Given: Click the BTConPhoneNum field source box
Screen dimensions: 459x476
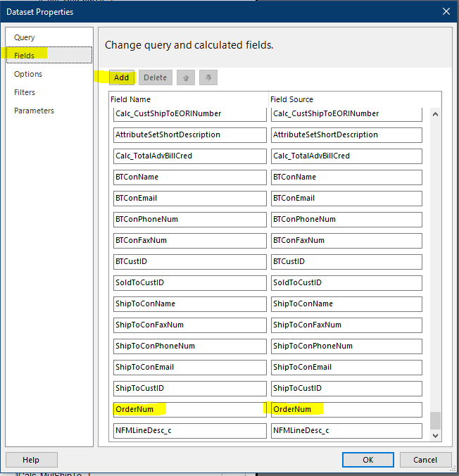Looking at the screenshot, I should point(346,220).
